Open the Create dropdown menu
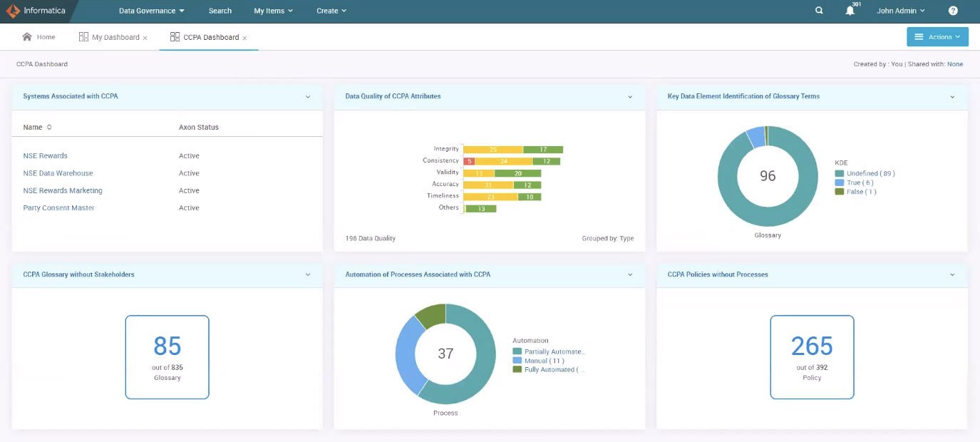 point(331,11)
